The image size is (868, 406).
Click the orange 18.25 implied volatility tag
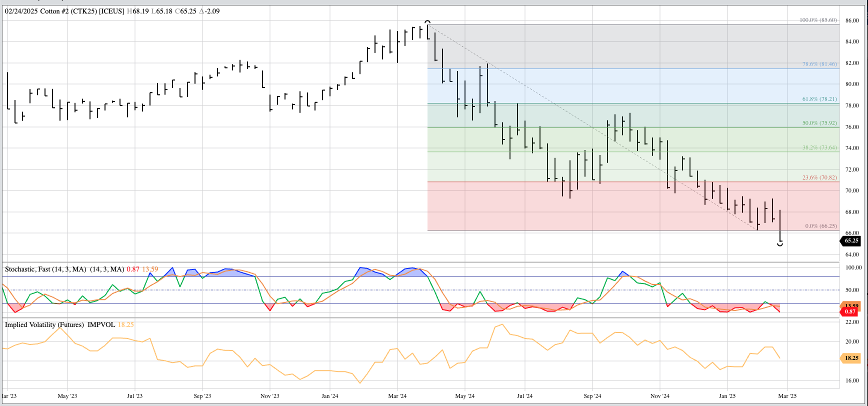(x=851, y=358)
